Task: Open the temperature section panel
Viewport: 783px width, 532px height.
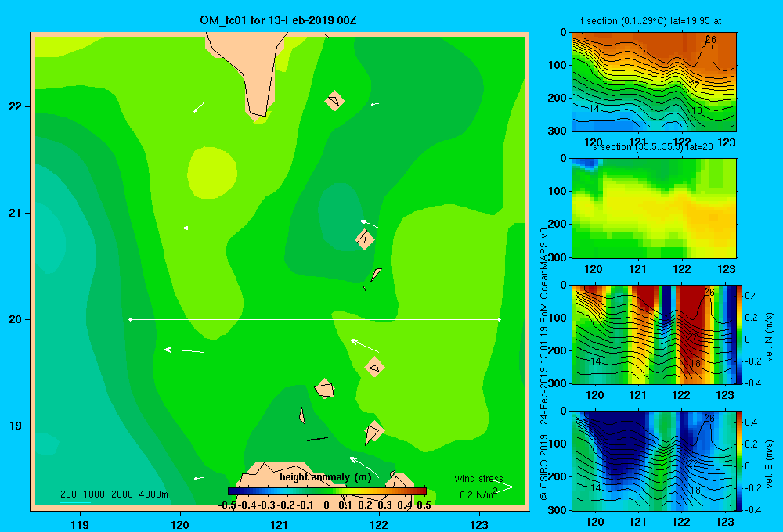Action: [x=654, y=82]
